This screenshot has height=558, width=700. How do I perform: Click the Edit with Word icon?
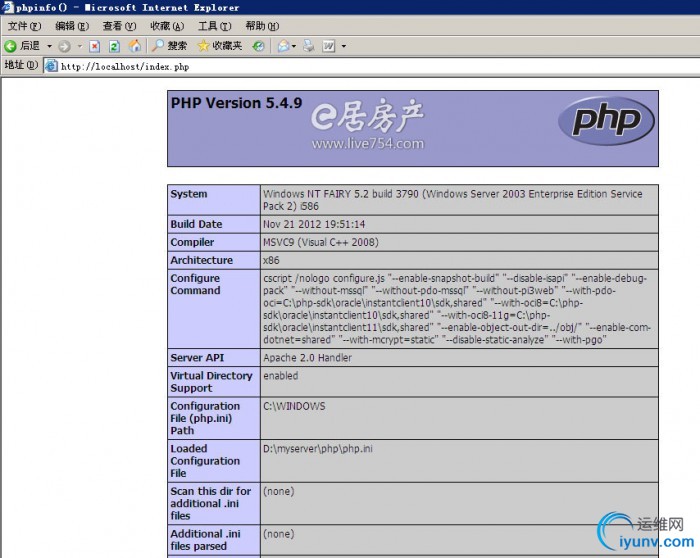tap(329, 46)
